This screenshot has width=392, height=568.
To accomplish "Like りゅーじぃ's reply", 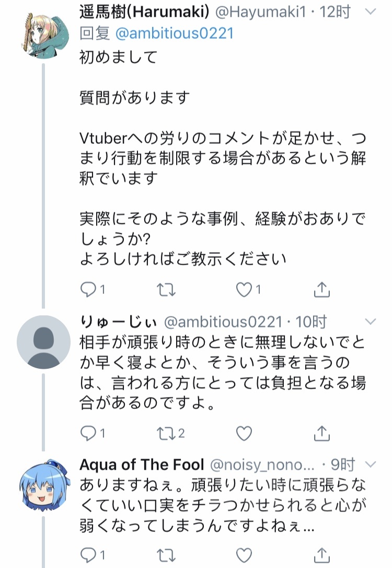I will coord(244,433).
